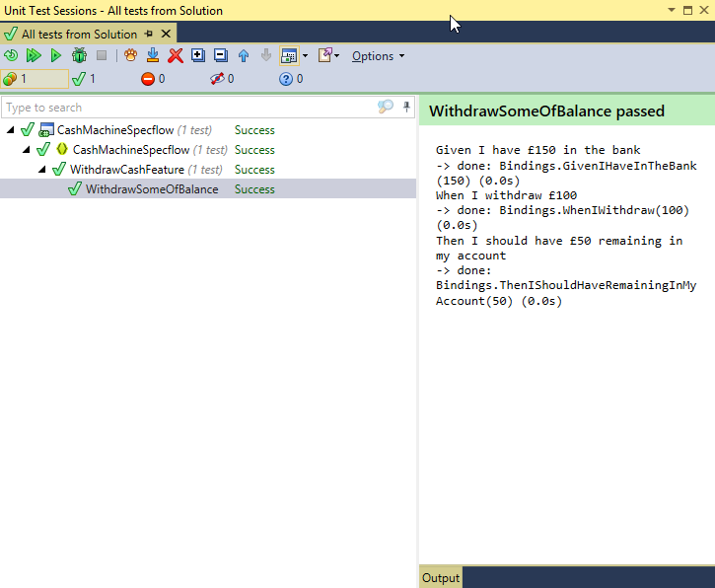
Task: Click the Type to search field
Action: coord(187,108)
